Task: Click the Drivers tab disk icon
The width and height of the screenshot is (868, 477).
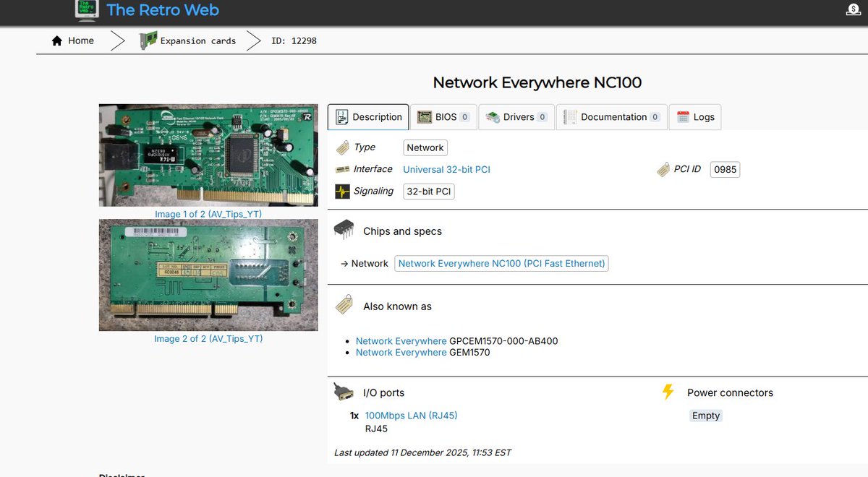Action: click(493, 117)
